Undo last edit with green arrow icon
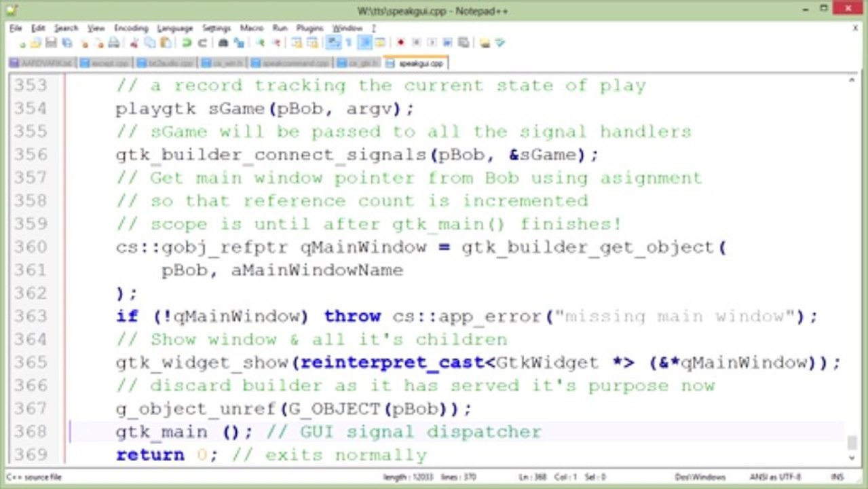868x489 pixels. point(187,43)
